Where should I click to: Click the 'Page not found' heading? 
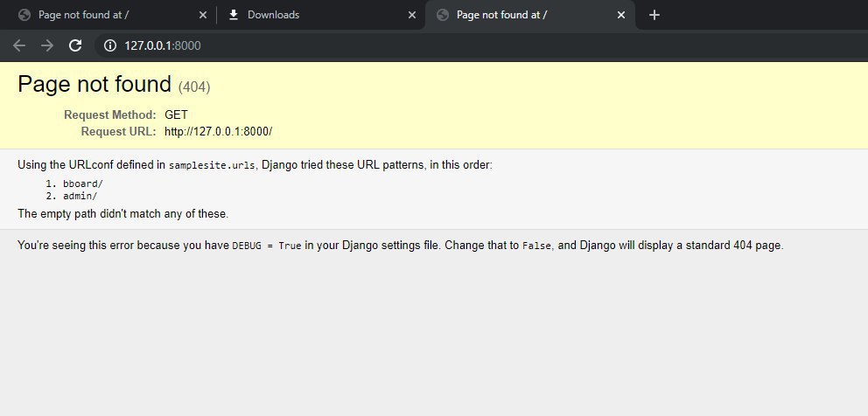(94, 84)
